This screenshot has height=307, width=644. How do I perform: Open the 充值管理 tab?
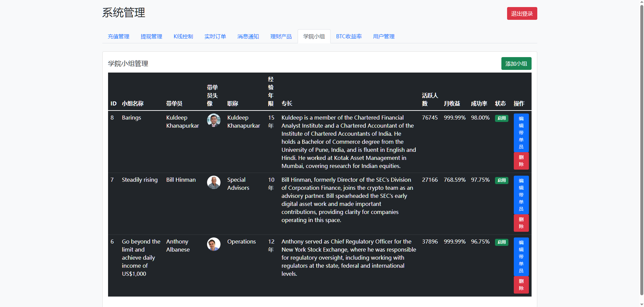(x=118, y=36)
